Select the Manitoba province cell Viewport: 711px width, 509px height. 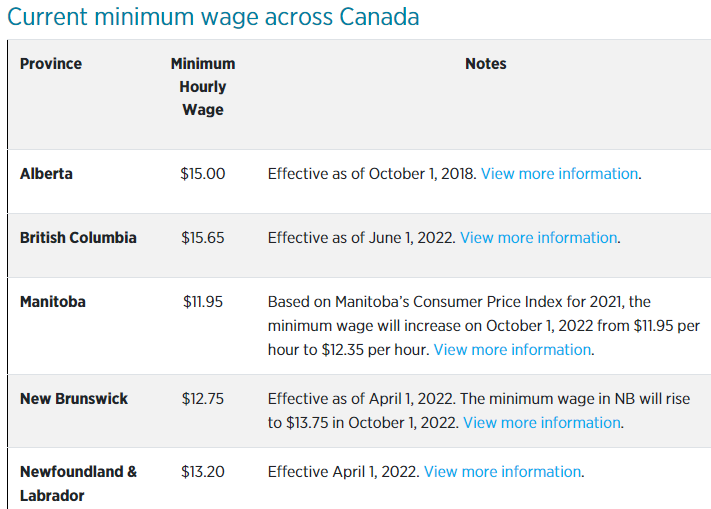[x=53, y=301]
